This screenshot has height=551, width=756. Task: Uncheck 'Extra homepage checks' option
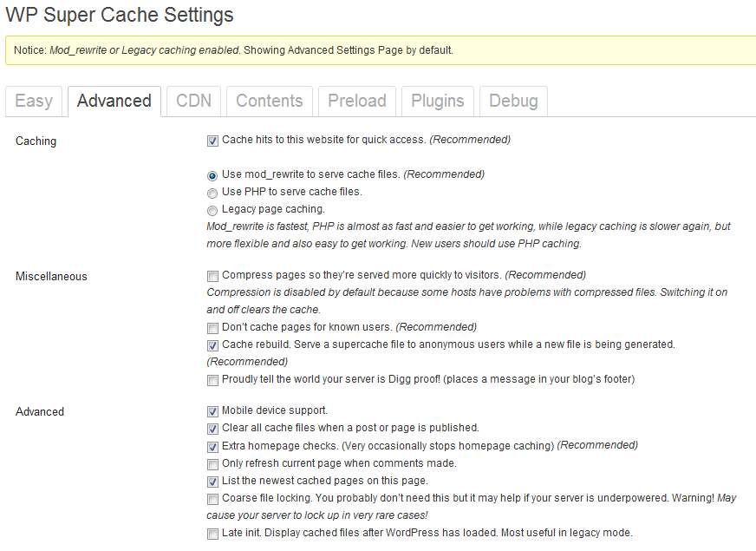click(x=212, y=447)
